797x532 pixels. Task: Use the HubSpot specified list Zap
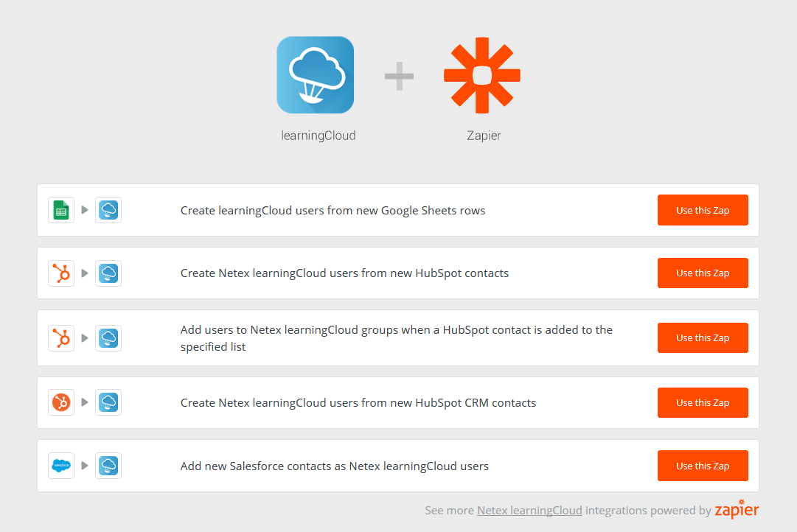coord(703,338)
